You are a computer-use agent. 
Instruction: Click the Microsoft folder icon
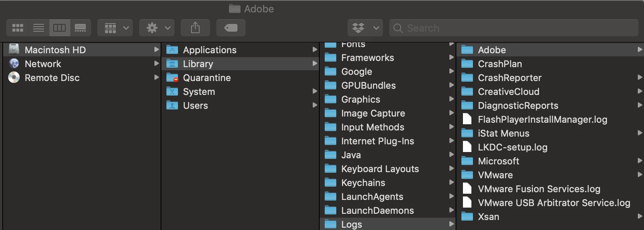(x=467, y=161)
